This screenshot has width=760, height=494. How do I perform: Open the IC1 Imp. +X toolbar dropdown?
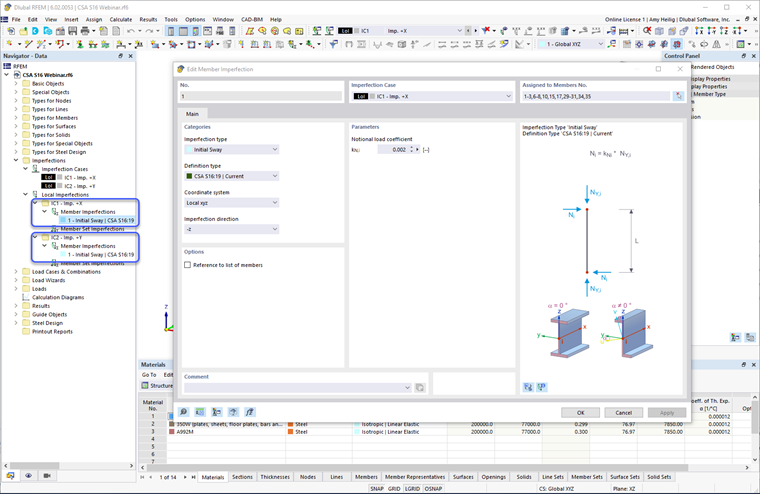click(x=400, y=31)
